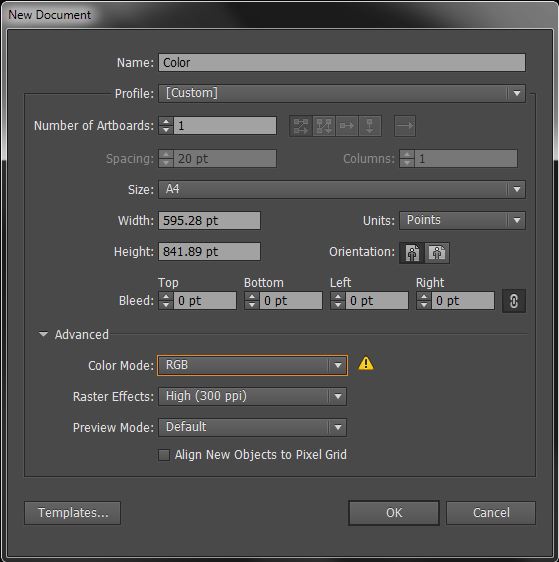
Task: Increase Left bleed with up arrow
Action: coord(338,297)
